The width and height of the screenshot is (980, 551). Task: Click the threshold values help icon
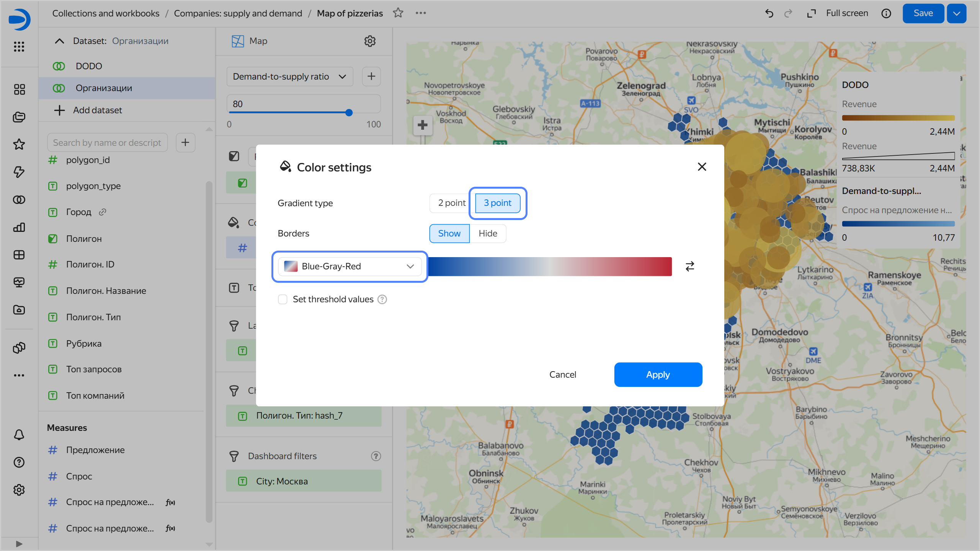pyautogui.click(x=382, y=299)
